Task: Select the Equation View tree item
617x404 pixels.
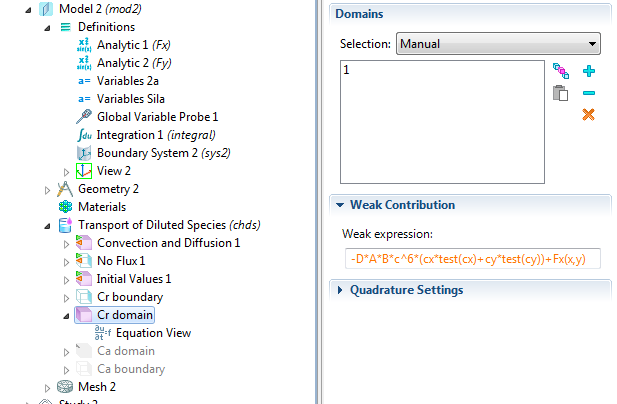Action: pyautogui.click(x=153, y=333)
